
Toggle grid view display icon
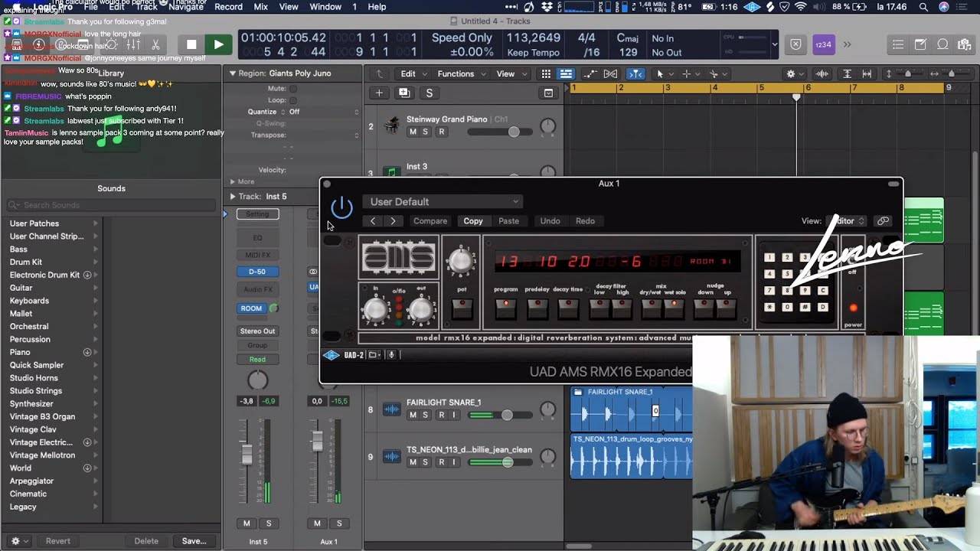[546, 74]
